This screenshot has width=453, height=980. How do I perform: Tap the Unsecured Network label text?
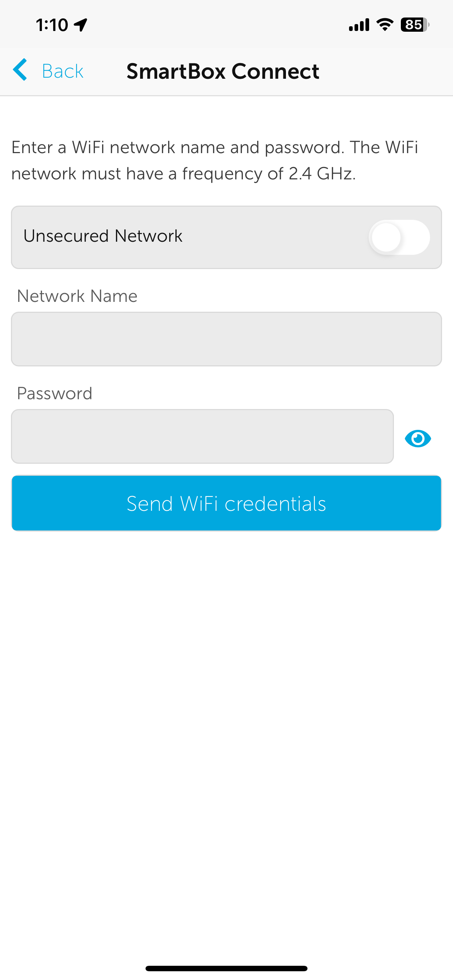[103, 236]
